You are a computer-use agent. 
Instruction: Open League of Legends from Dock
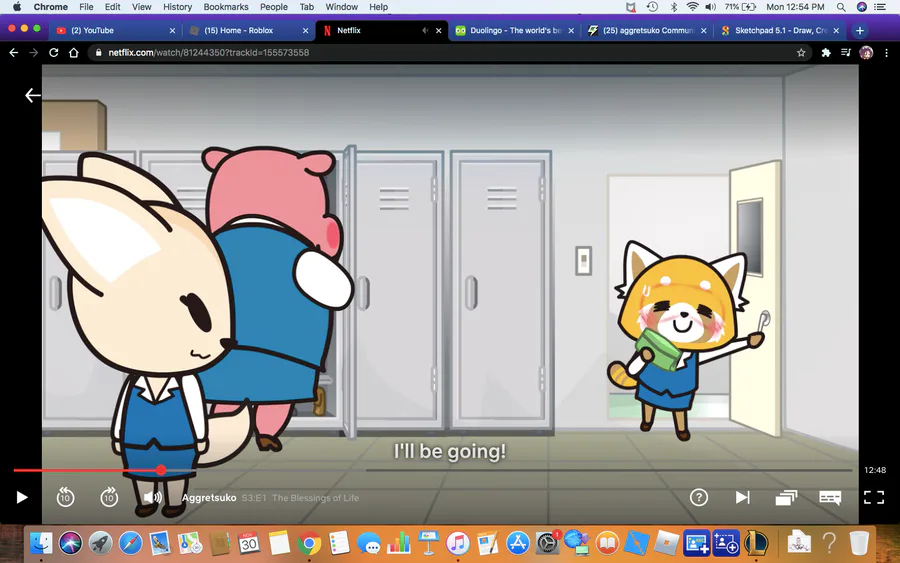[756, 542]
